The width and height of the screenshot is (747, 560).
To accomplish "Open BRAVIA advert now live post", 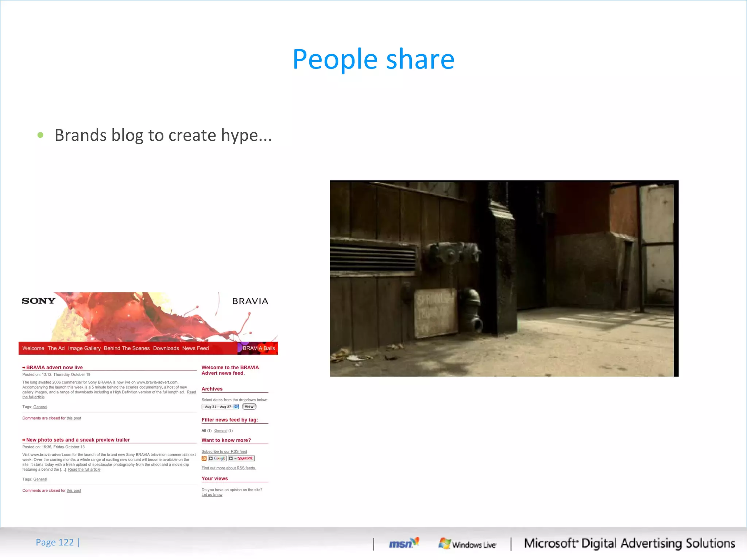I will click(x=54, y=367).
